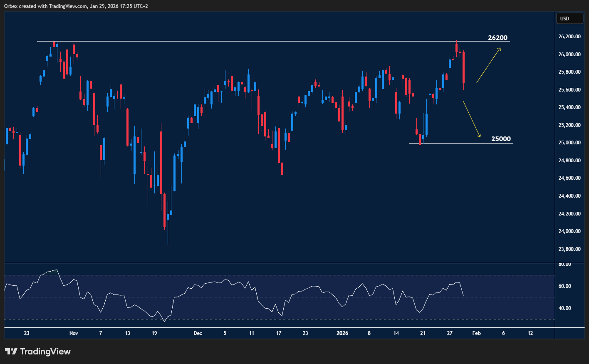The image size is (589, 364).
Task: Click the Dec date on time axis
Action: coord(198,333)
